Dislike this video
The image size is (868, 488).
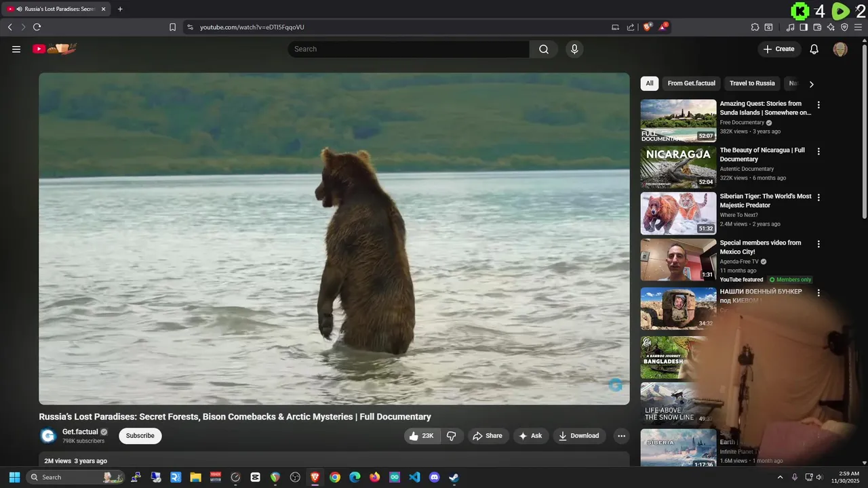(x=451, y=436)
